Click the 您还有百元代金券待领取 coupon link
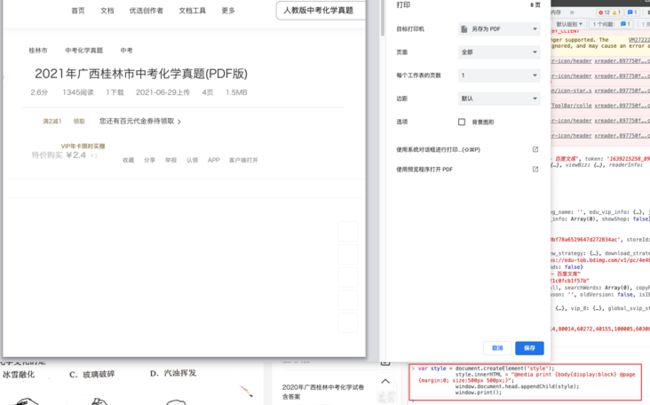 pos(140,121)
